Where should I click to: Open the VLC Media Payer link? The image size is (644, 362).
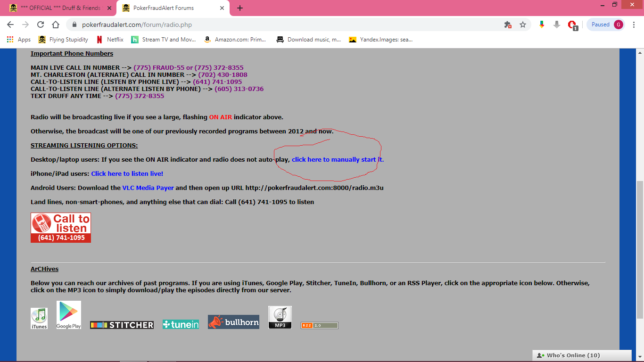[148, 188]
